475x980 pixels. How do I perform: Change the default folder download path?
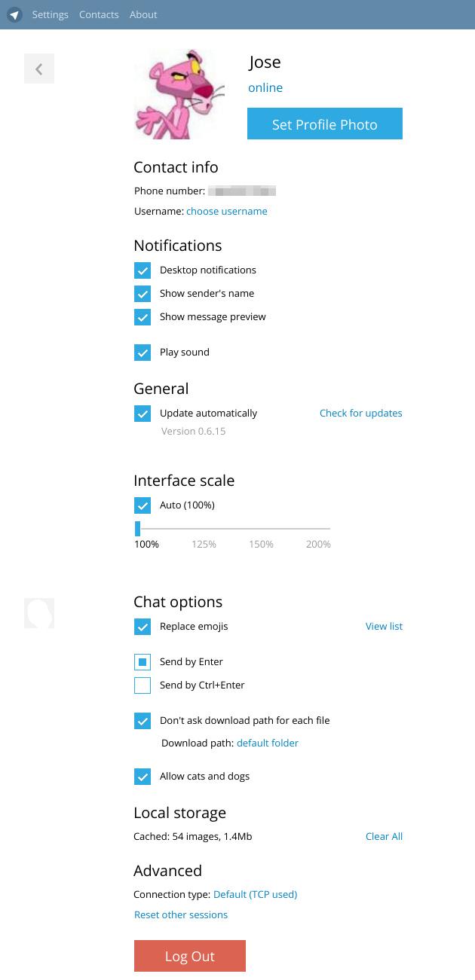tap(268, 743)
